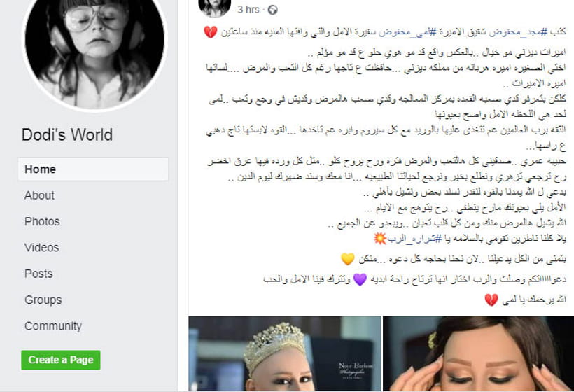This screenshot has height=392, width=574.
Task: Click the Dodi's World page title
Action: [x=67, y=134]
